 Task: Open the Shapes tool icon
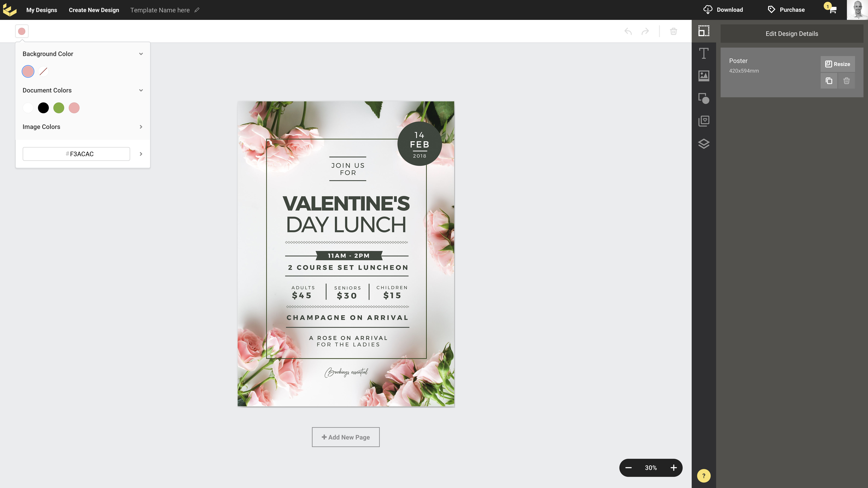coord(704,98)
